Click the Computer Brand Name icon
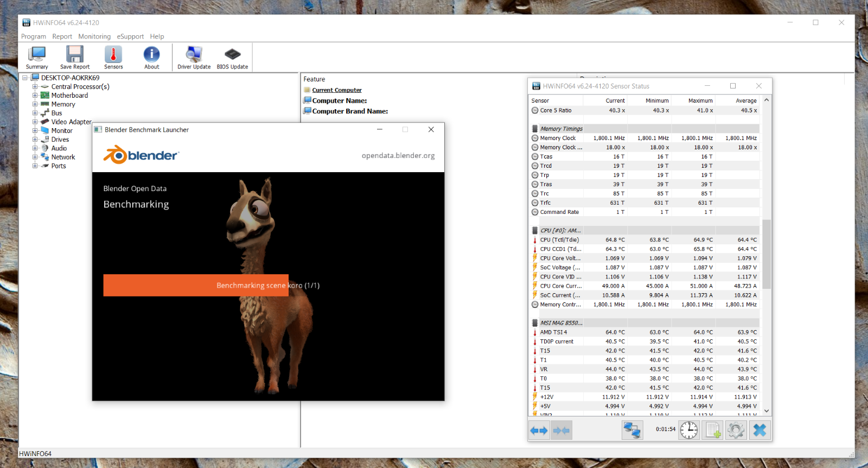The height and width of the screenshot is (468, 868). (x=307, y=111)
